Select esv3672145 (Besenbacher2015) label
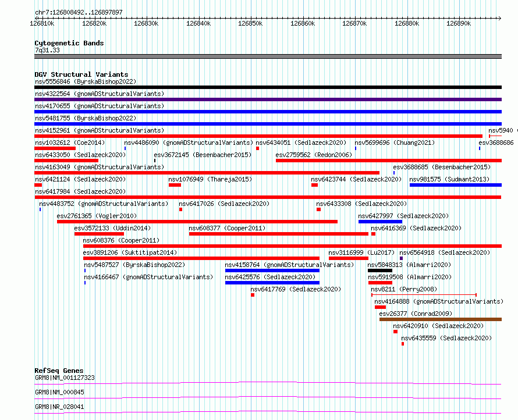Screen dimensions: 518x420 (203, 155)
